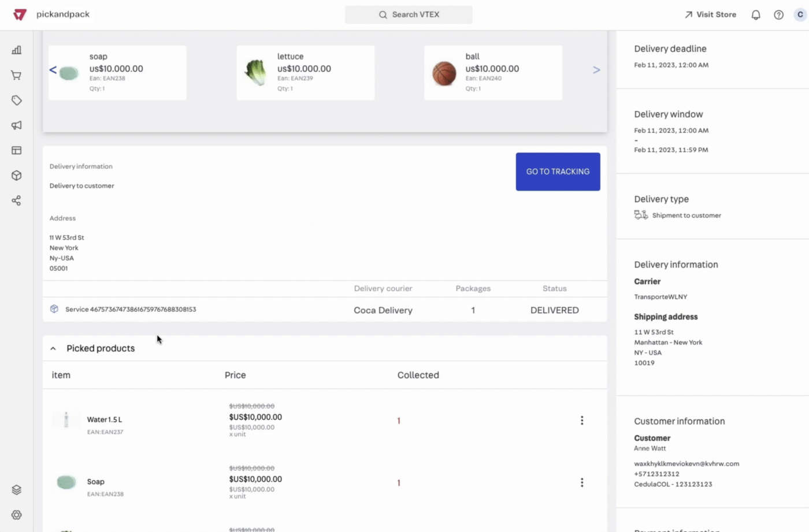
Task: Click the help question mark icon
Action: tap(778, 15)
